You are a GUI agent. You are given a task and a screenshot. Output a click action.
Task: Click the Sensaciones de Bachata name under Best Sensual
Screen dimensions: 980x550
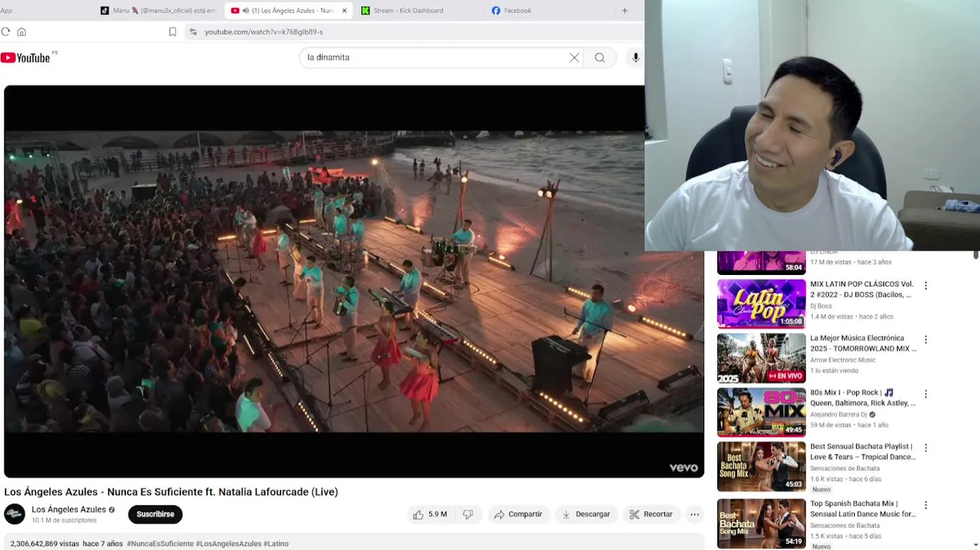(845, 469)
